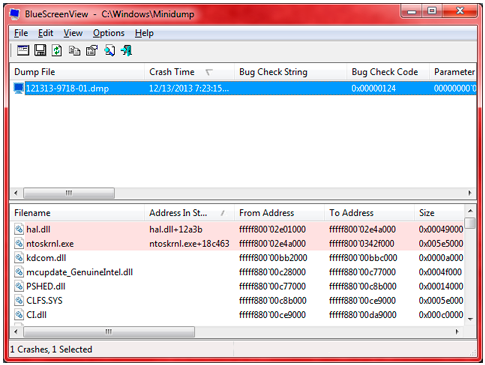Sort by Parameter column header
The width and height of the screenshot is (485, 365).
tap(453, 72)
